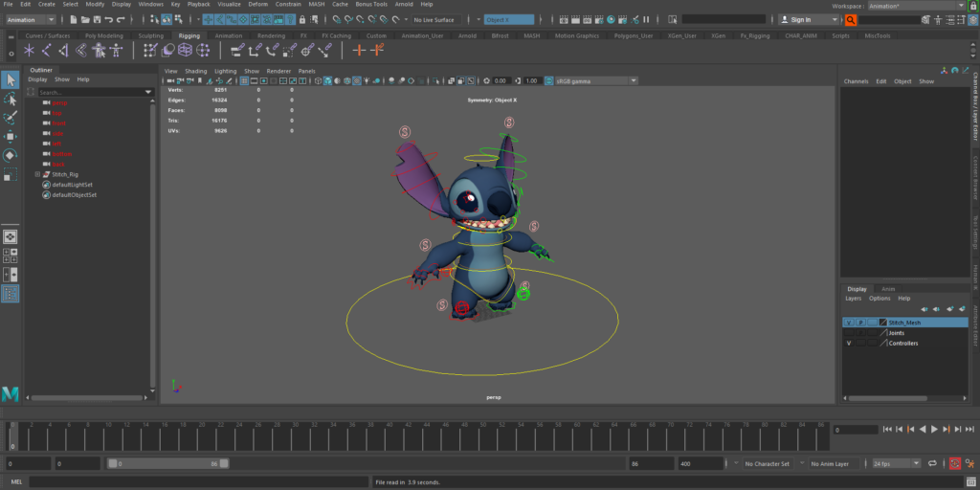Toggle Auto Keyframe red button
The image size is (980, 490).
tap(955, 464)
